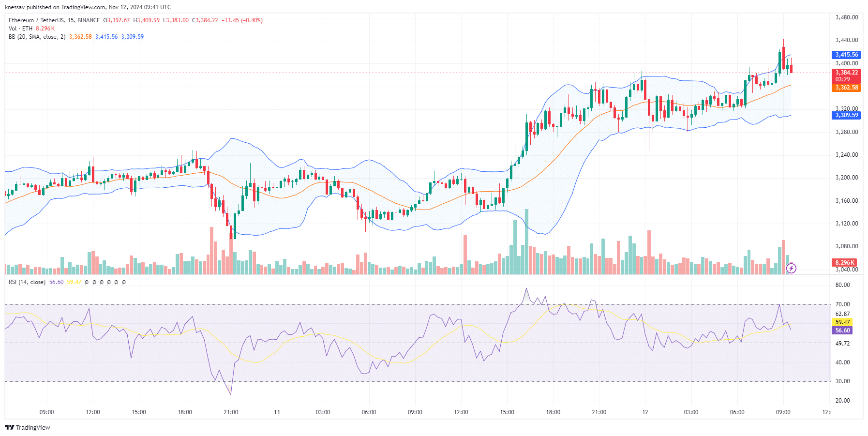Select the close value C3,384.22
This screenshot has width=868, height=436.
(205, 20)
